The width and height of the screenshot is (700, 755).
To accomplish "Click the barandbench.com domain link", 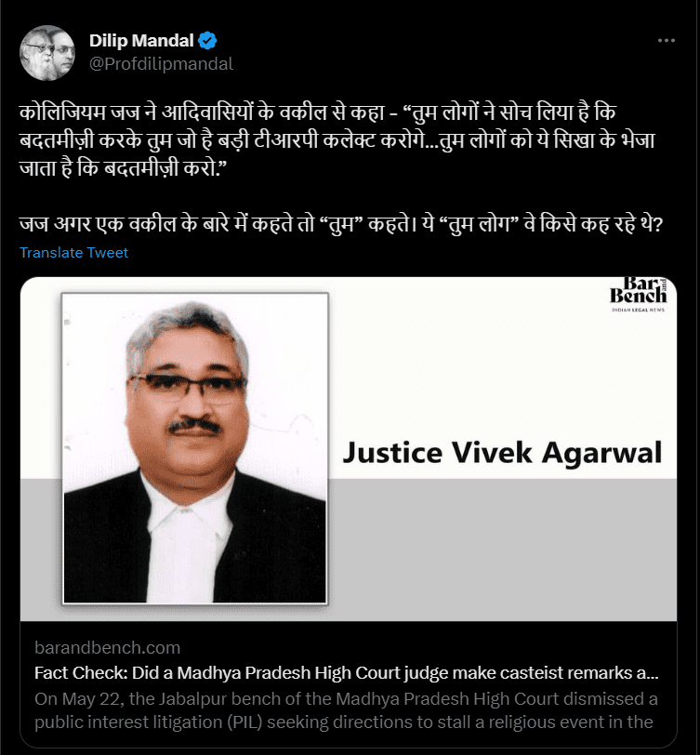I will click(107, 648).
